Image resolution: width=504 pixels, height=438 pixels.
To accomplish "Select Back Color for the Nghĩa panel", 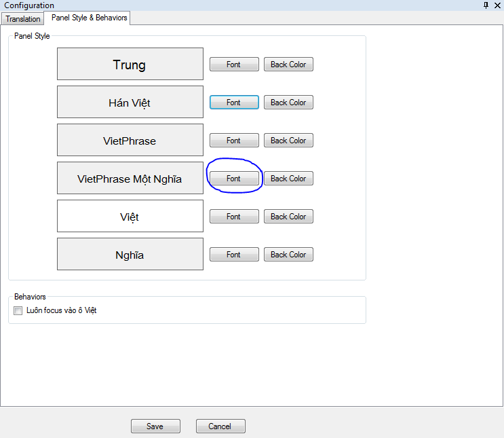I will (x=288, y=255).
